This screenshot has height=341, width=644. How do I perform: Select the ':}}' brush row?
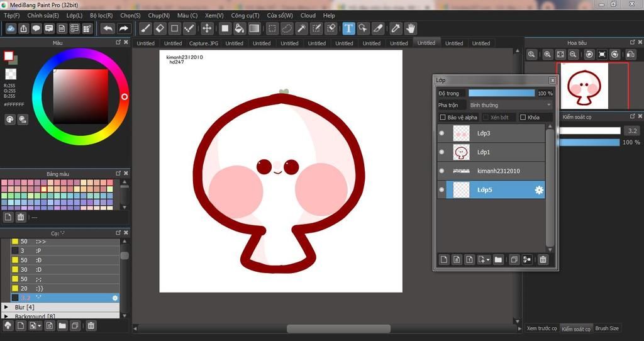point(65,288)
